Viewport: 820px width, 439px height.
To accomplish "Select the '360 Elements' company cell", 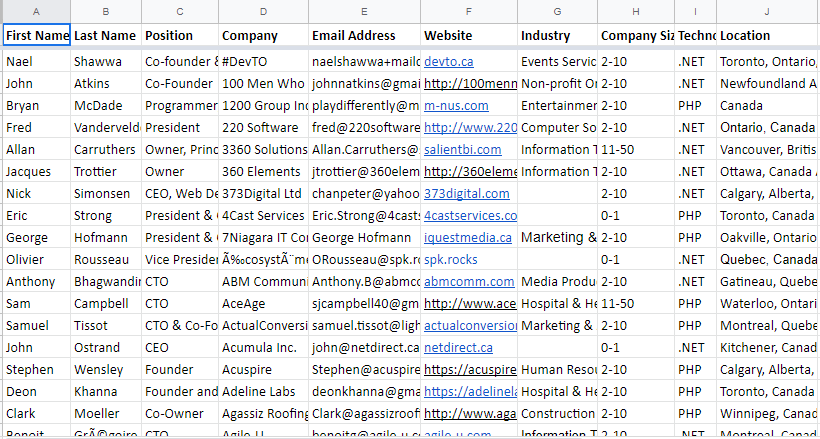I will coord(264,172).
